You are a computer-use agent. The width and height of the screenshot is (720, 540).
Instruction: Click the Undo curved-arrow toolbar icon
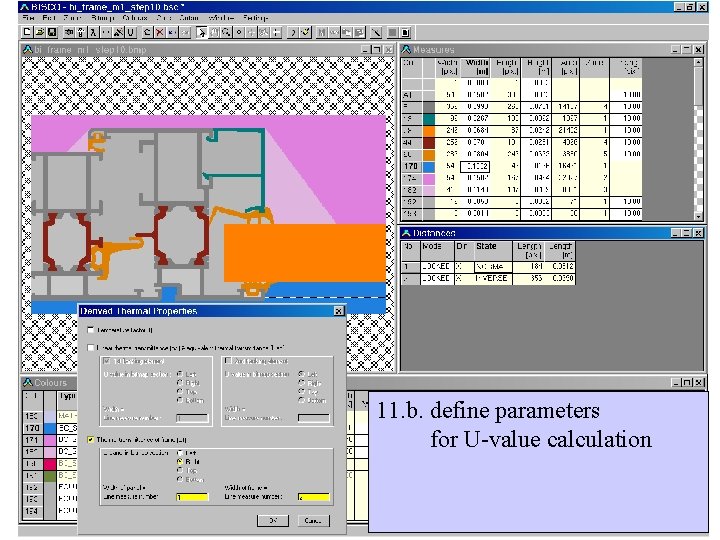[x=147, y=32]
